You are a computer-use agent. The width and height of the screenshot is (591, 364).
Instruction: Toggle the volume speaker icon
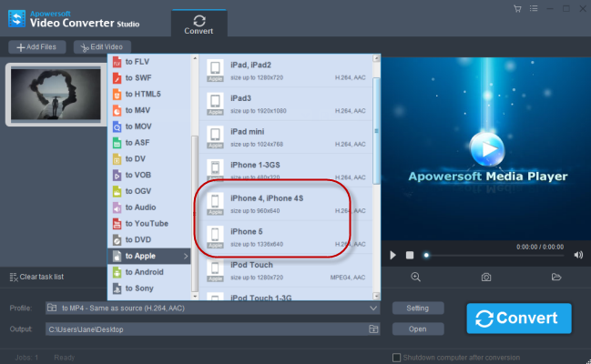click(578, 256)
